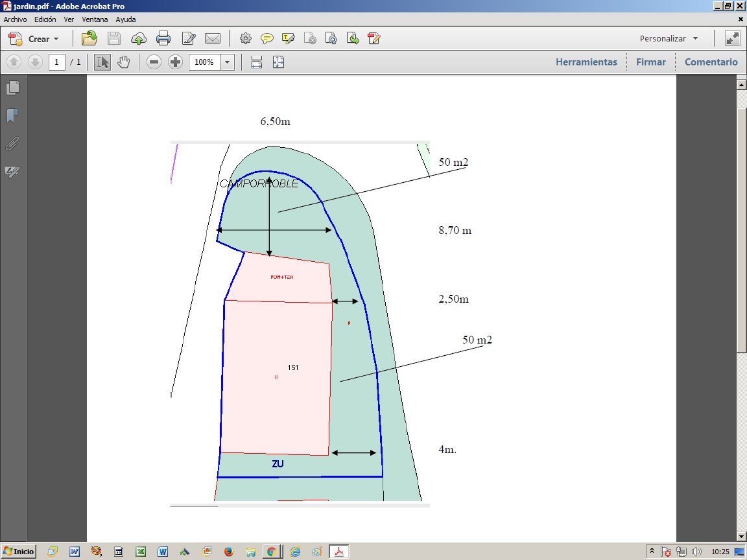The image size is (747, 560).
Task: Toggle read mode expand icon
Action: 732,38
